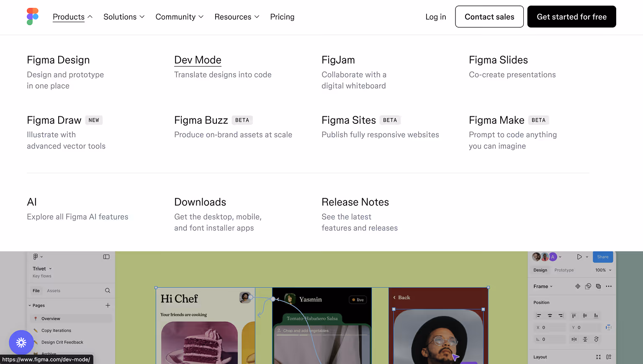Click the Get started for free button
This screenshot has width=643, height=364.
click(571, 17)
